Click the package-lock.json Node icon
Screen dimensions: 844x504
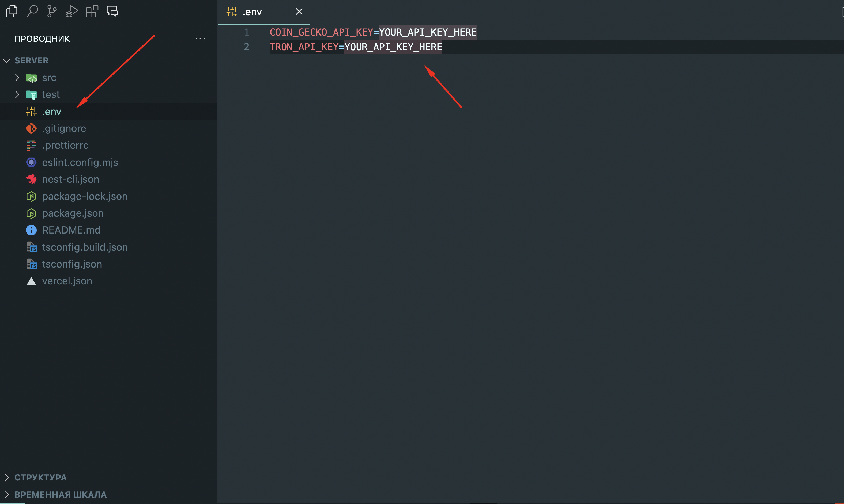(31, 196)
